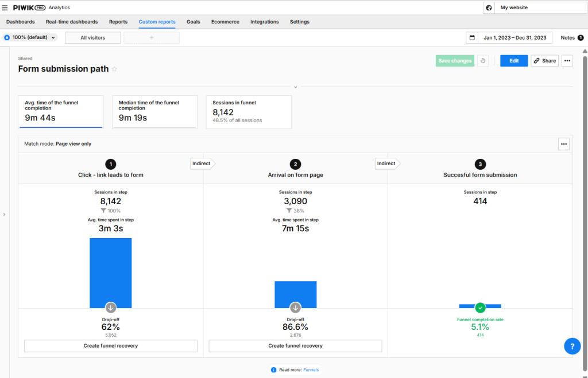Click the add segment plus box
Viewport: 588px width, 378px height.
click(x=152, y=37)
